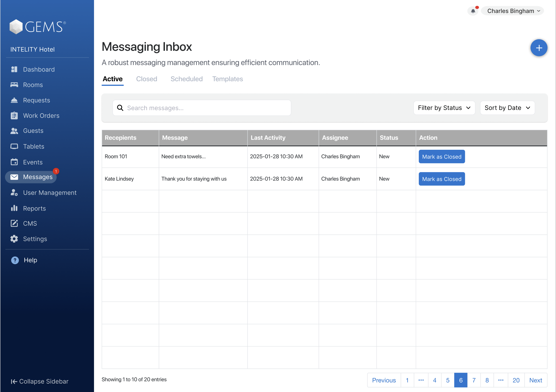Click 'Kate Lindsey' recipient cell
This screenshot has width=556, height=392.
click(130, 179)
